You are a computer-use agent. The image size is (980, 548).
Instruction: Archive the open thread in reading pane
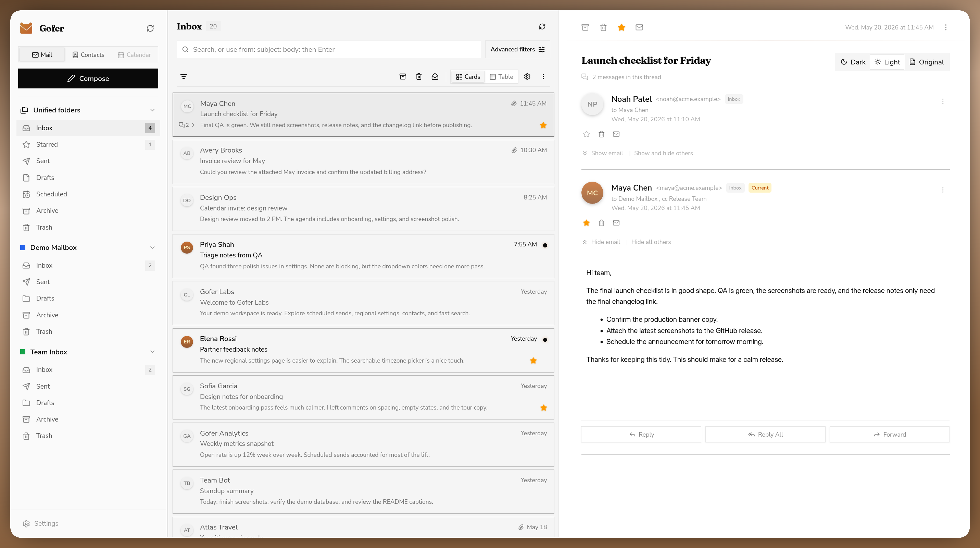tap(585, 27)
